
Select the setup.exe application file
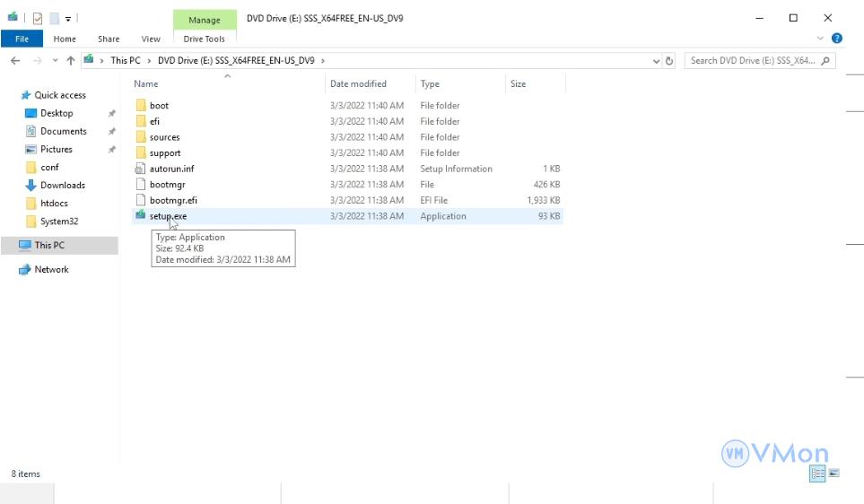pos(168,216)
